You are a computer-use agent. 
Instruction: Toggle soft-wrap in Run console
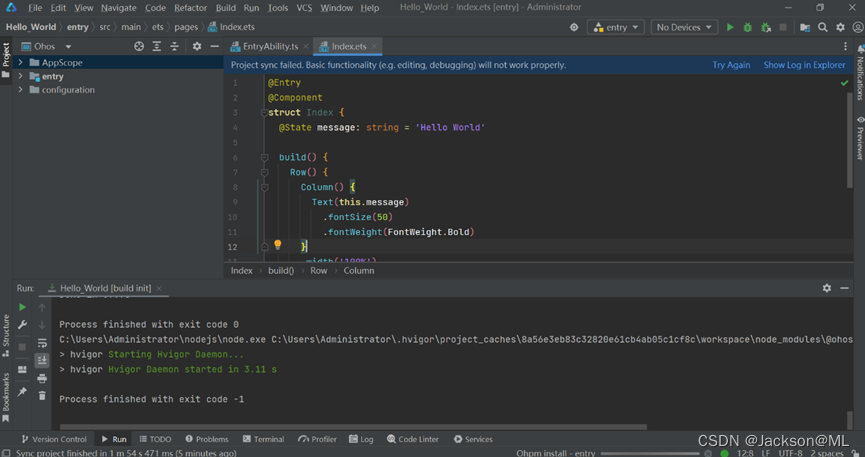point(42,343)
